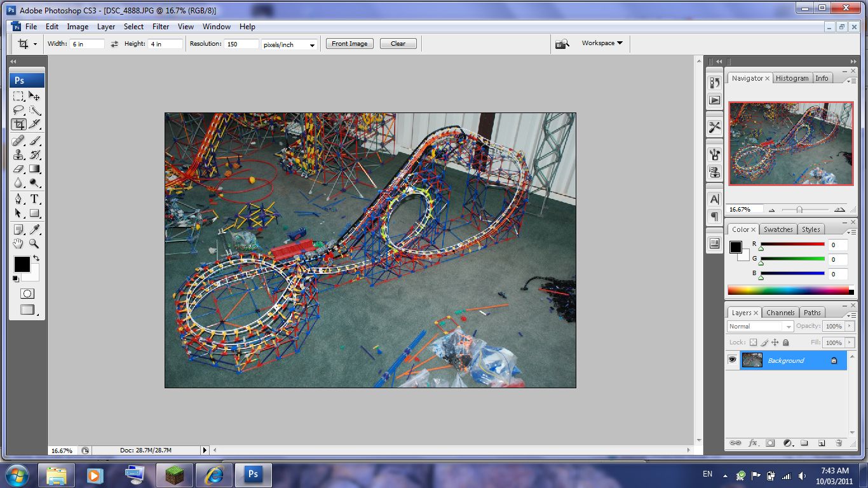This screenshot has width=868, height=488.
Task: Toggle lock transparent pixels
Action: point(752,342)
